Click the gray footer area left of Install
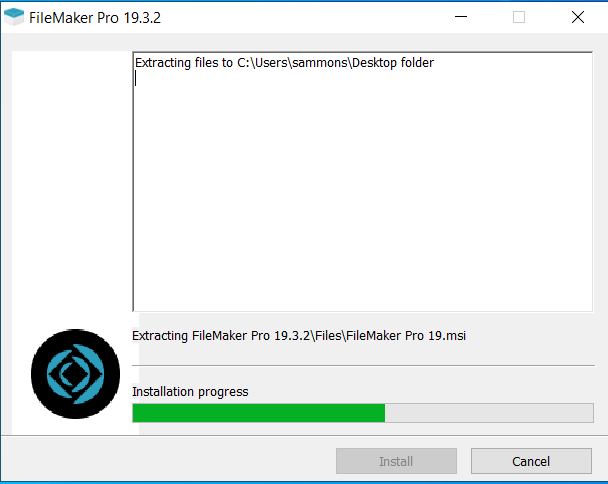Screen dimensions: 608x484 tap(169, 460)
